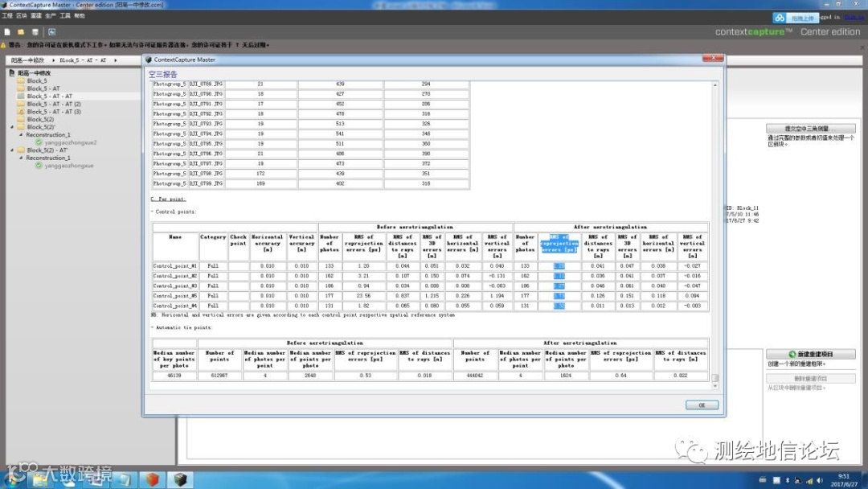
Task: Click cell 444042 in After aerotriangulation
Action: 475,376
